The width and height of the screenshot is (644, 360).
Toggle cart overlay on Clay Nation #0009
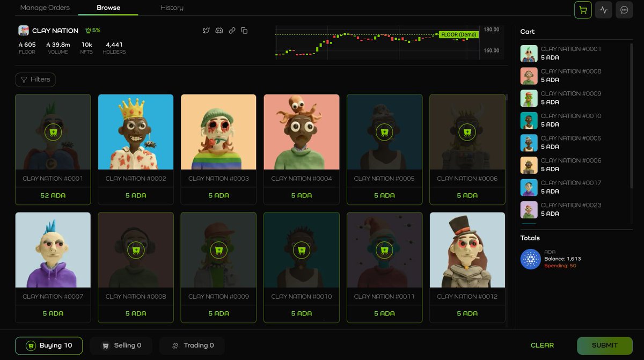point(218,250)
